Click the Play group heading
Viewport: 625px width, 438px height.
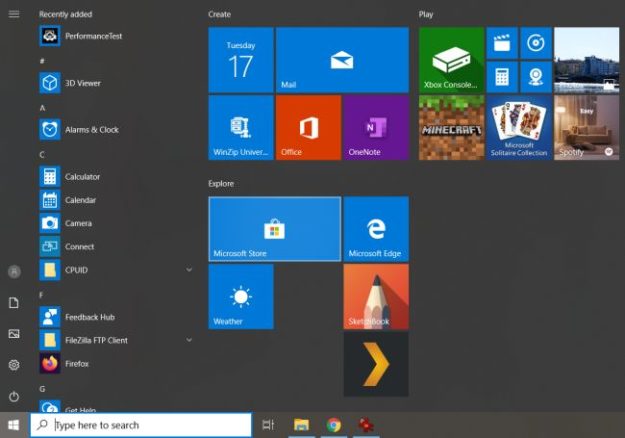pyautogui.click(x=426, y=14)
